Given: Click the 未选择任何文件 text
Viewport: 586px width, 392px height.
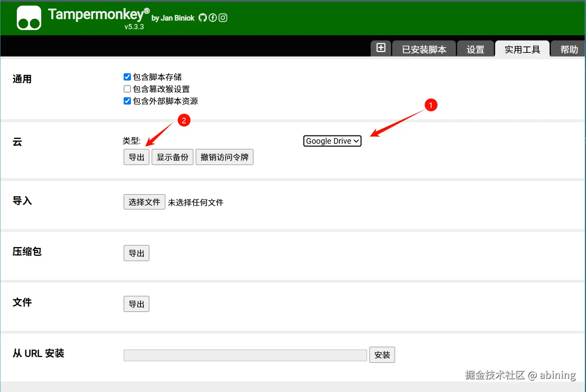Looking at the screenshot, I should click(196, 202).
